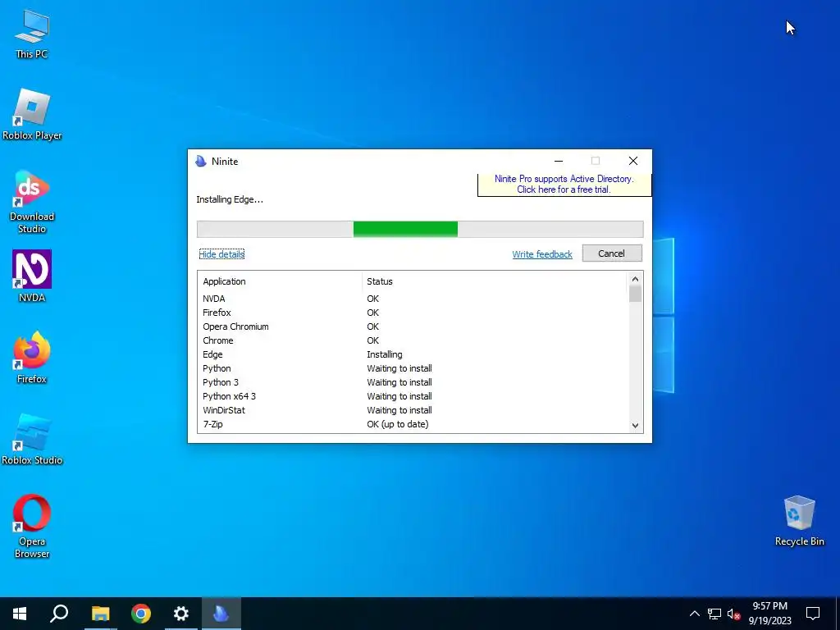This screenshot has height=630, width=840.
Task: Open the notification center icon
Action: pos(813,614)
